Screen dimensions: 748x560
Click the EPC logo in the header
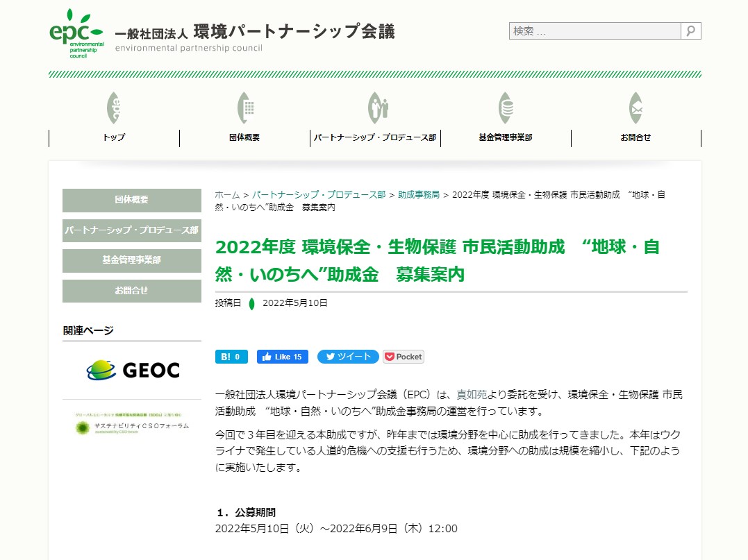[76, 33]
